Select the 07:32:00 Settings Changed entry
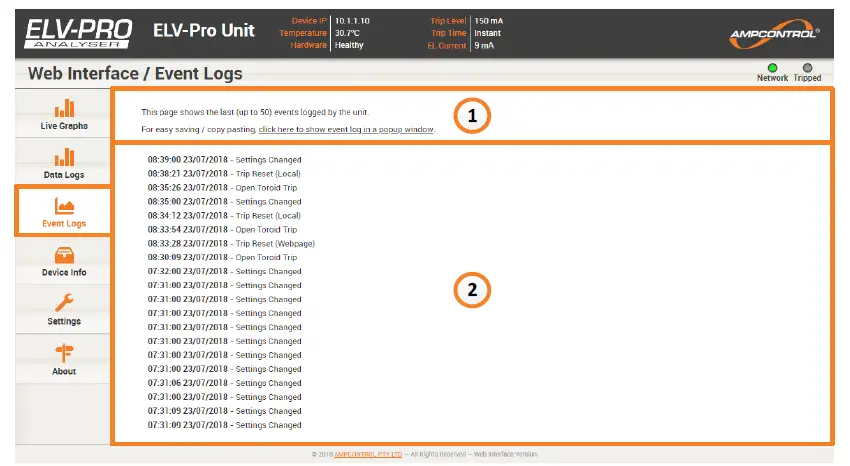This screenshot has height=466, width=850. [224, 271]
